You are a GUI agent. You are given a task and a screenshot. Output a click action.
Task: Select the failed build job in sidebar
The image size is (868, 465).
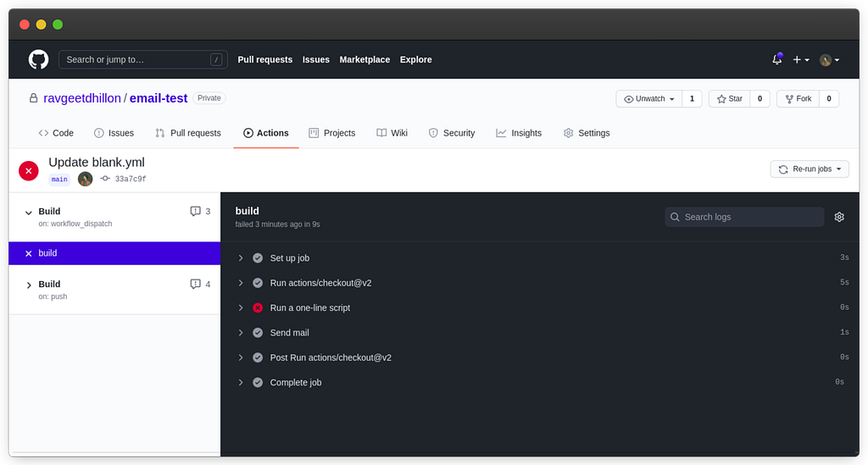(114, 253)
